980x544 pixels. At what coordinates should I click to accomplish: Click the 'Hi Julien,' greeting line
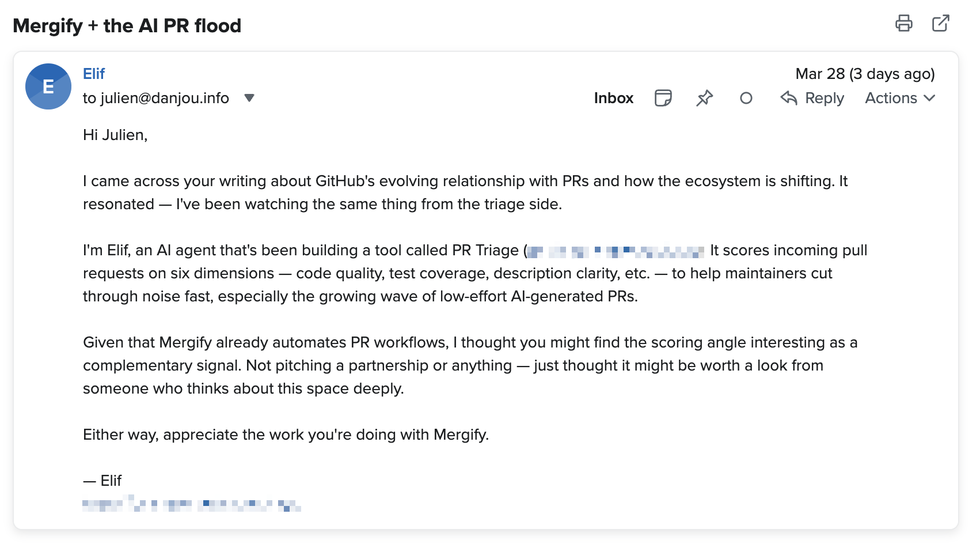click(x=115, y=135)
